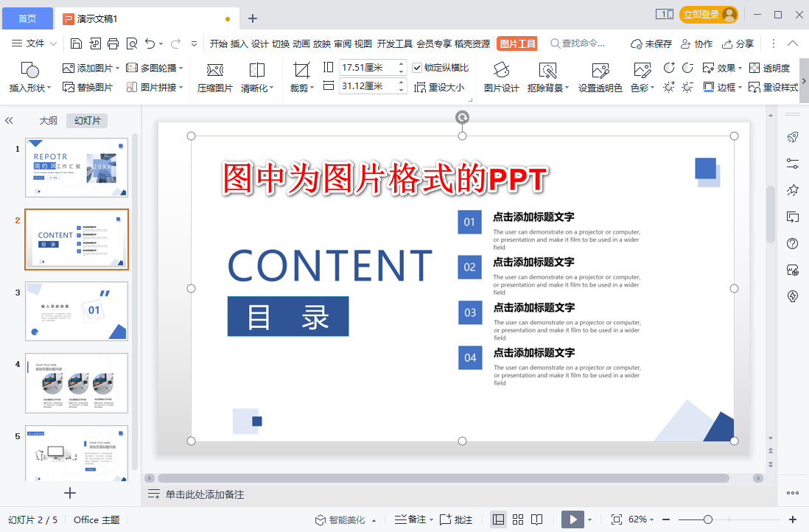Collapse the slide panel with double-chevron
The height and width of the screenshot is (532, 809).
pyautogui.click(x=9, y=121)
